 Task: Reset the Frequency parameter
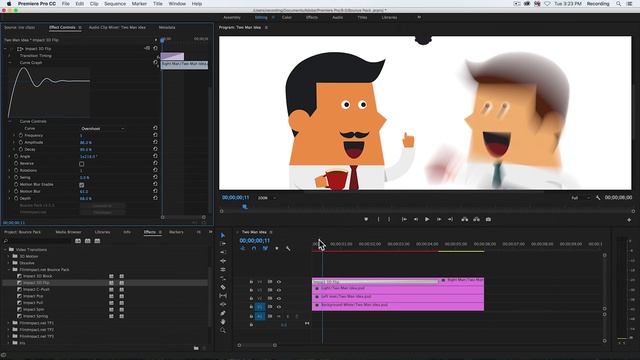tap(155, 135)
